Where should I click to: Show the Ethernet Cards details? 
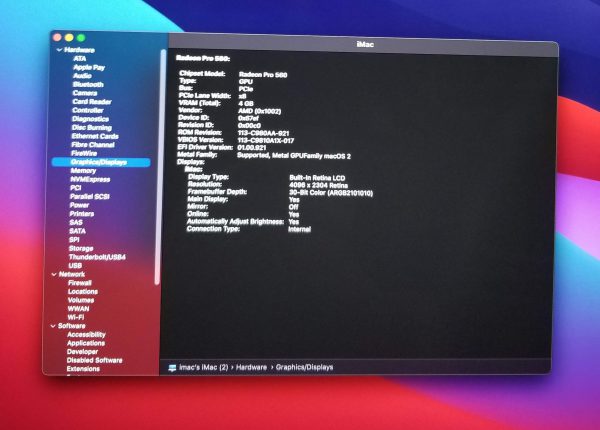(x=95, y=136)
